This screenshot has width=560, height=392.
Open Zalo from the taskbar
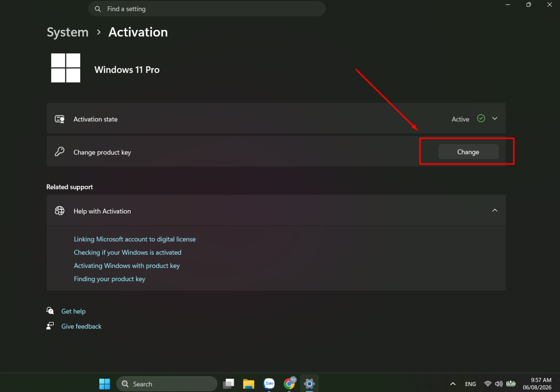click(x=269, y=384)
